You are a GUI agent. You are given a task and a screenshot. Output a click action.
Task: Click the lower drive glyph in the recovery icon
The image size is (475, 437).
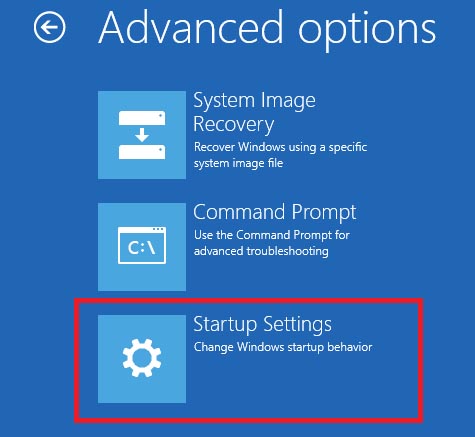pos(142,152)
